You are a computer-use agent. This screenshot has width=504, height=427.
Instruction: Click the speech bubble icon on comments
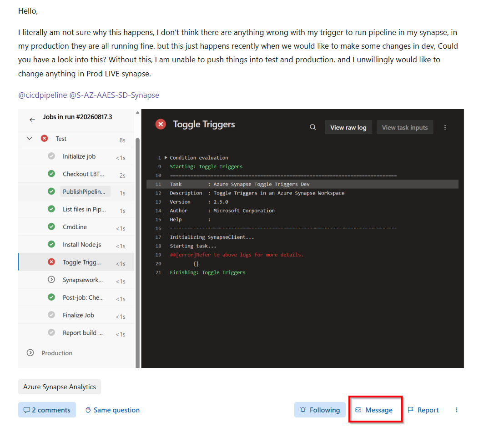[x=27, y=410]
